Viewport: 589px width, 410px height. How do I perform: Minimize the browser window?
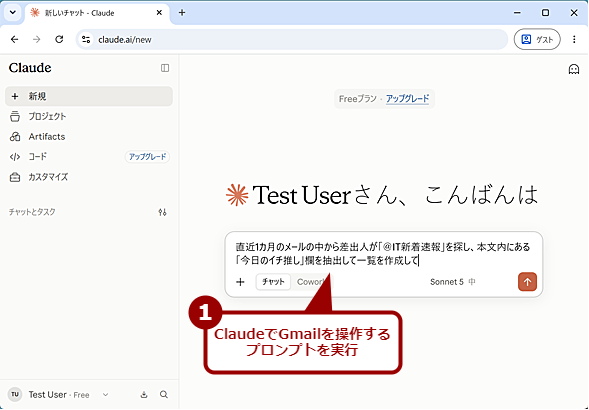click(517, 13)
